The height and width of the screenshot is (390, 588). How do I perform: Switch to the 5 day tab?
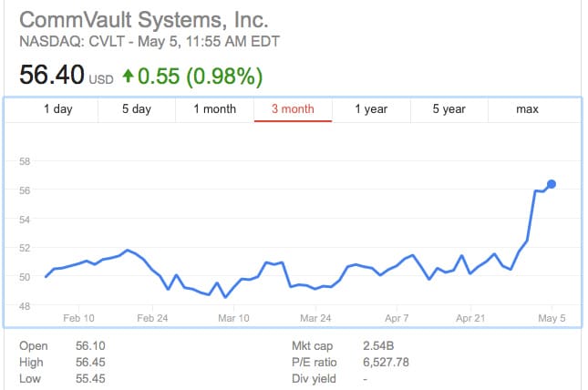[x=137, y=109]
